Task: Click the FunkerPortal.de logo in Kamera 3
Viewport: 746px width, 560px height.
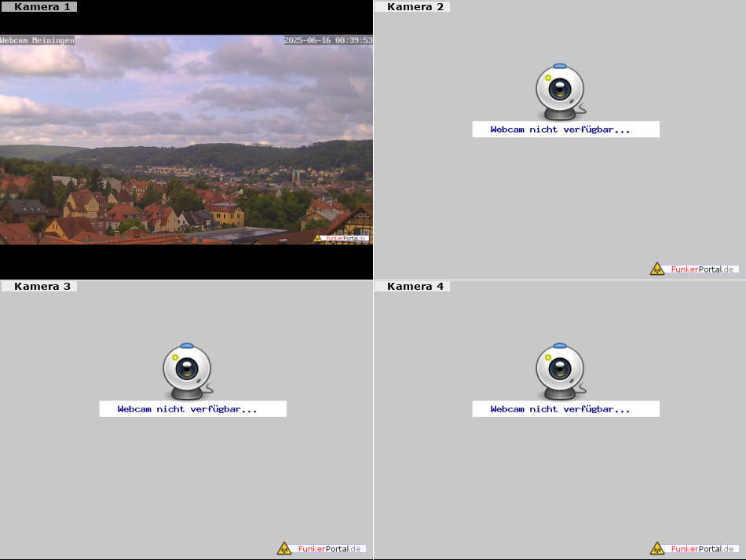Action: [321, 548]
